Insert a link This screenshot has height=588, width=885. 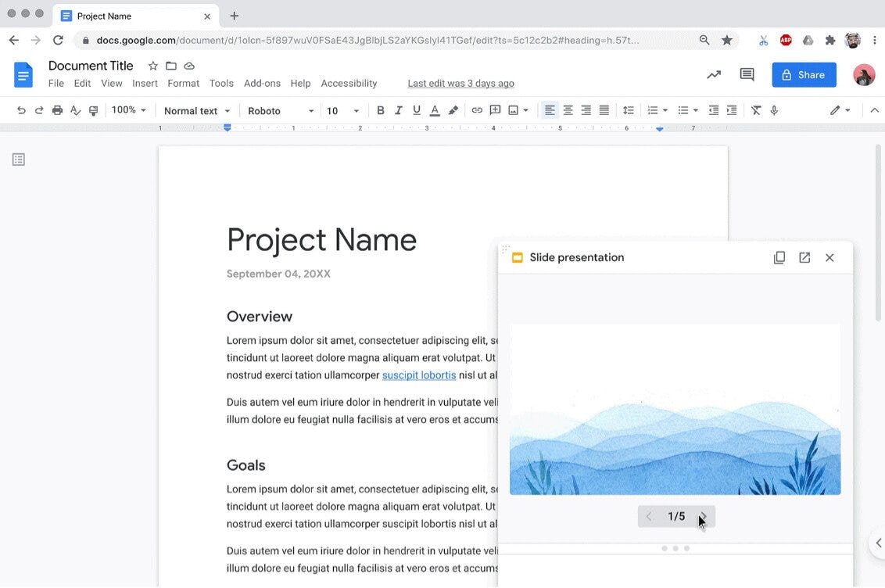pos(477,110)
